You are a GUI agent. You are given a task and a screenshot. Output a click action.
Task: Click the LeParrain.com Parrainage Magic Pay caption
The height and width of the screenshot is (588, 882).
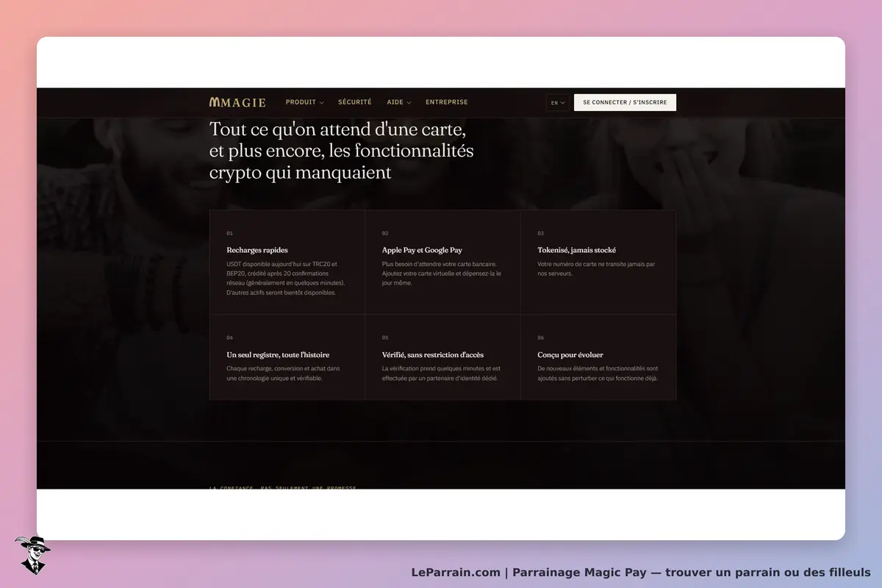click(641, 573)
